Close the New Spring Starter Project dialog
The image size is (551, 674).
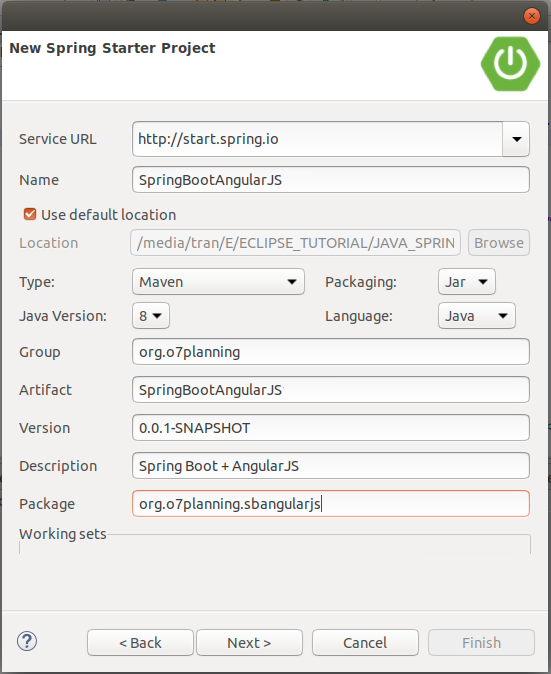(532, 16)
